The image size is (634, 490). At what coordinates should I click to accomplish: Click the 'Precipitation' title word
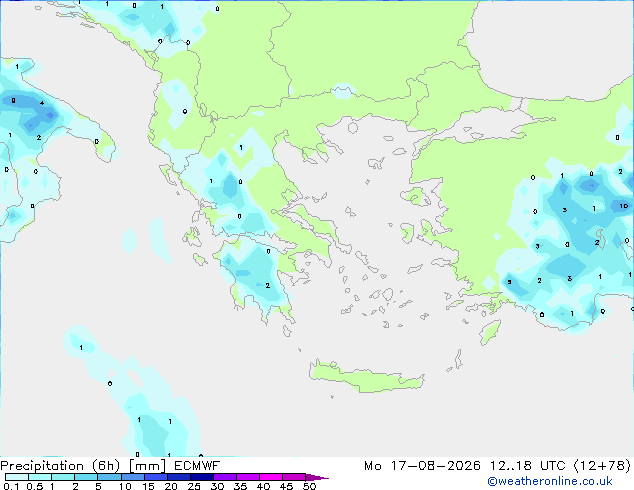pos(42,466)
